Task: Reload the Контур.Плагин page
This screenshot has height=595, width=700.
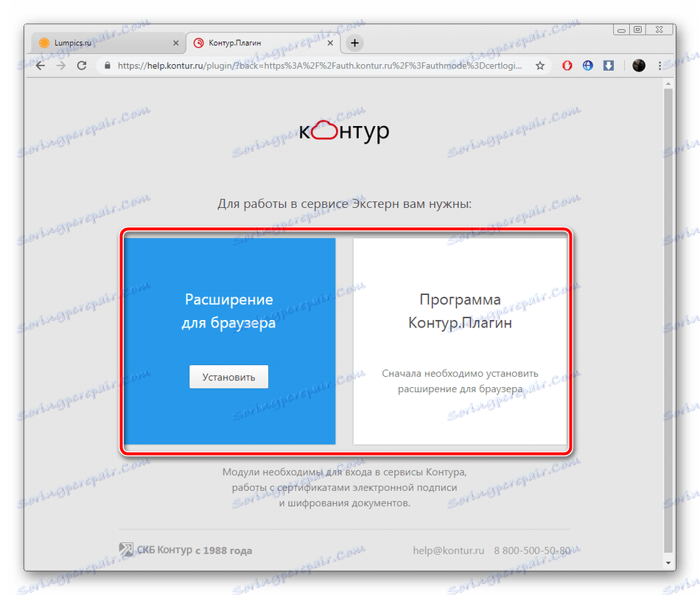Action: click(82, 66)
